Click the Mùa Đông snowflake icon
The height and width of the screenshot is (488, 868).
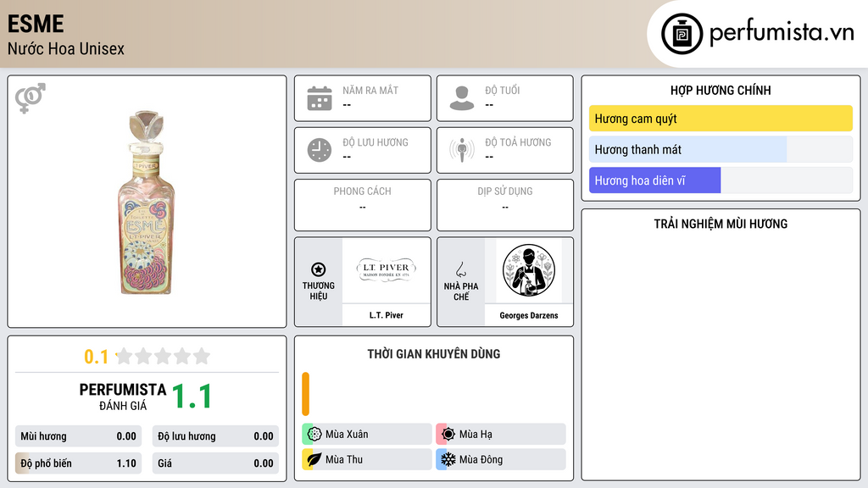(448, 459)
